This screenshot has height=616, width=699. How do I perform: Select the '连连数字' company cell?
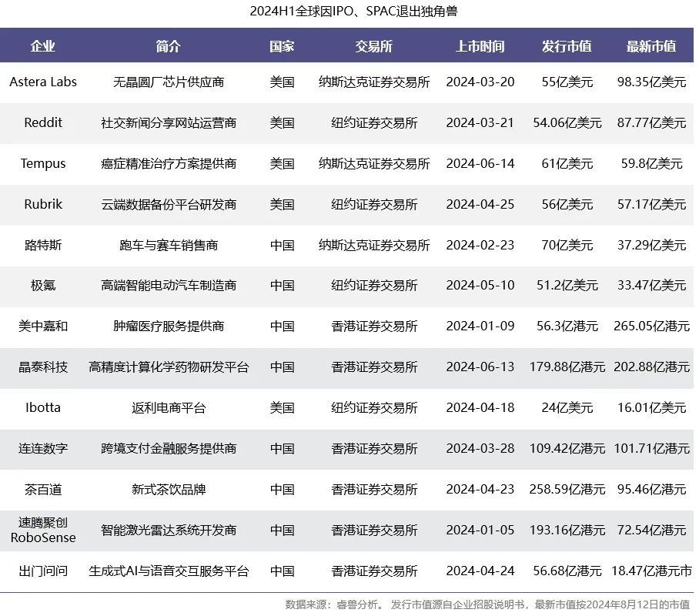point(43,448)
